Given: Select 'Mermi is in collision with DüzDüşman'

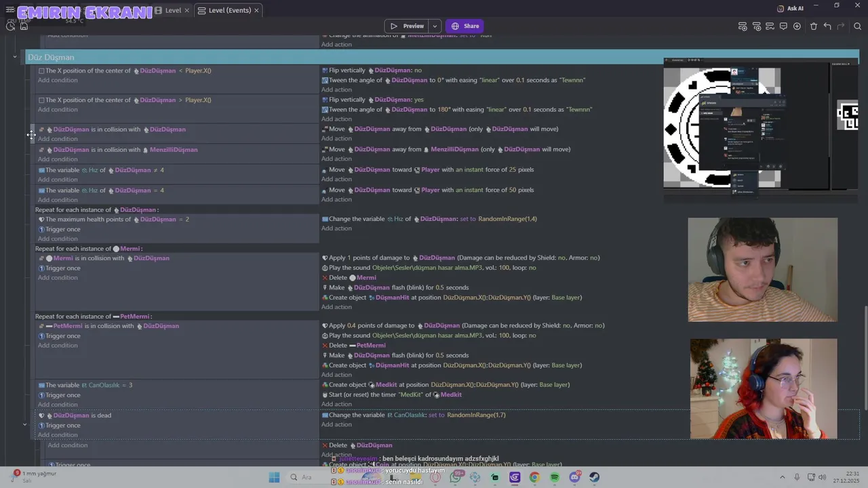Looking at the screenshot, I should click(x=104, y=258).
